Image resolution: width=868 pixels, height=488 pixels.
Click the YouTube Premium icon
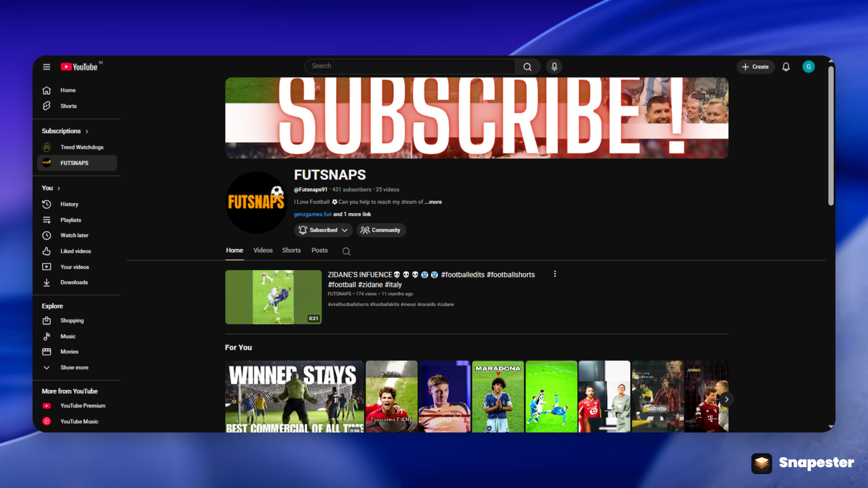[46, 406]
